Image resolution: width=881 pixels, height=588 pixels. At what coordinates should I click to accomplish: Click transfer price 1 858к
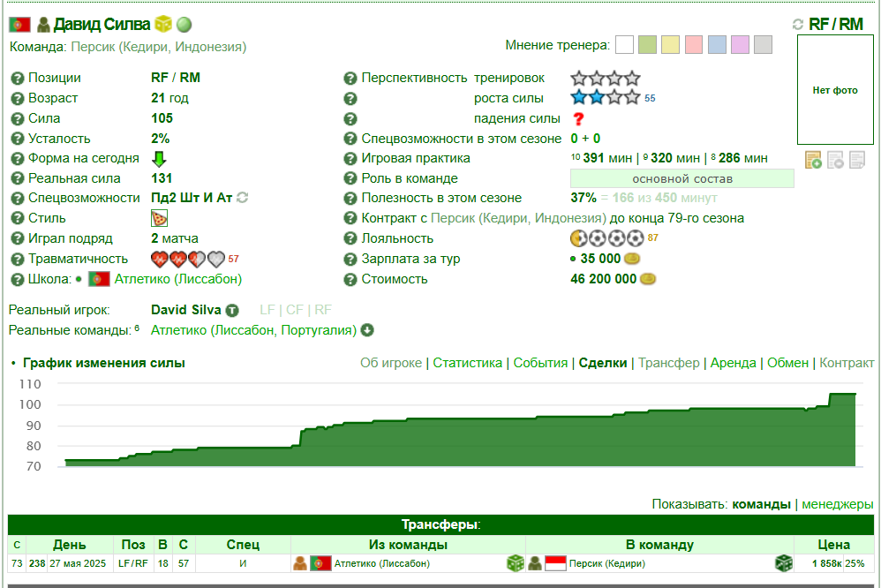pyautogui.click(x=826, y=563)
